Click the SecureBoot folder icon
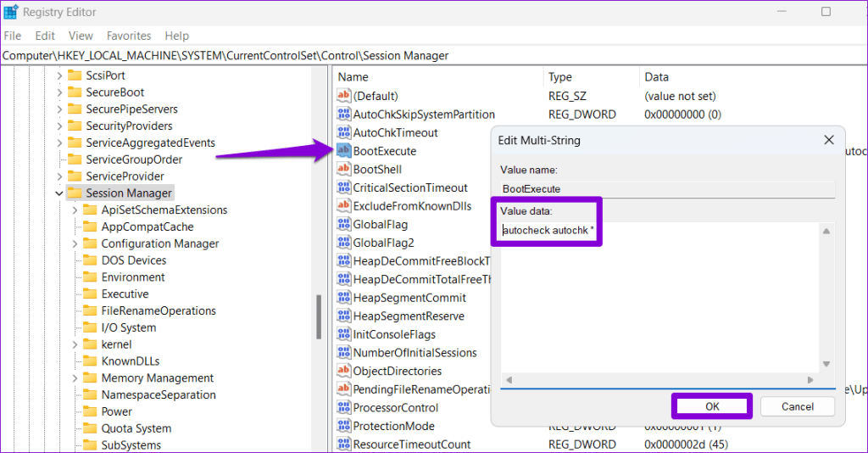 point(75,92)
